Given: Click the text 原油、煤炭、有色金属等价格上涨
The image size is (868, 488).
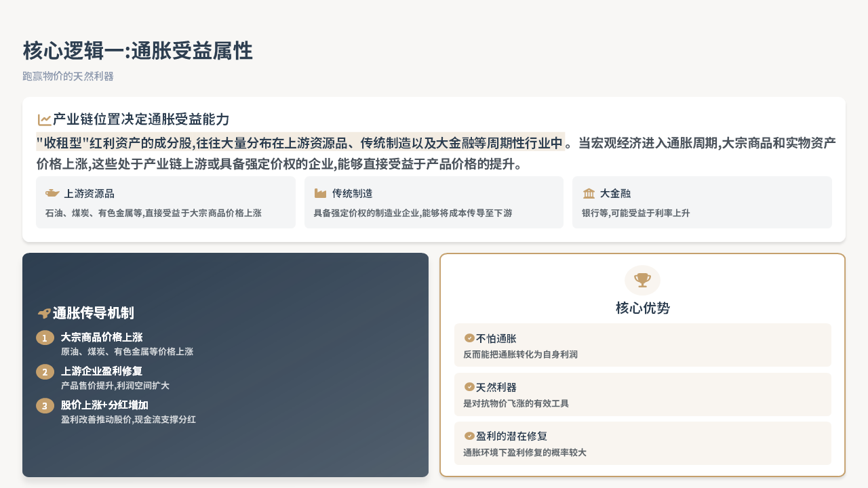Looking at the screenshot, I should (x=127, y=352).
